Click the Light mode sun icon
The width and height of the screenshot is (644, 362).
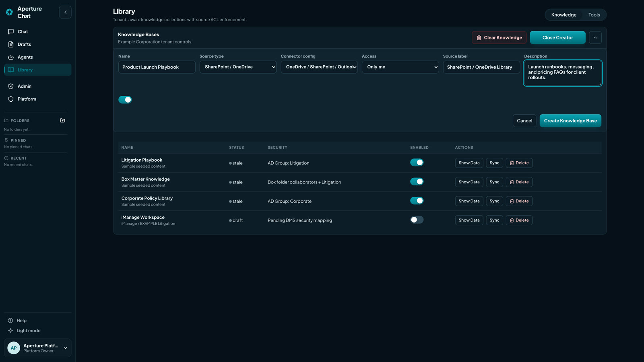10,331
